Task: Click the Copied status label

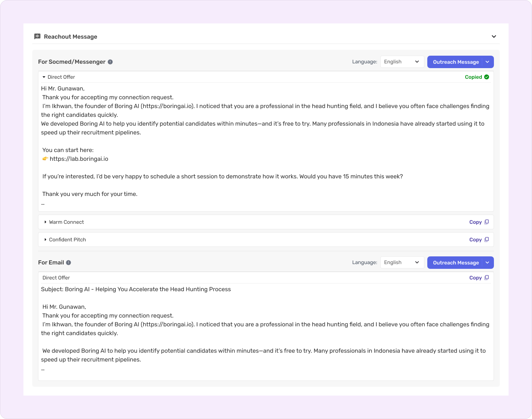Action: pos(473,77)
